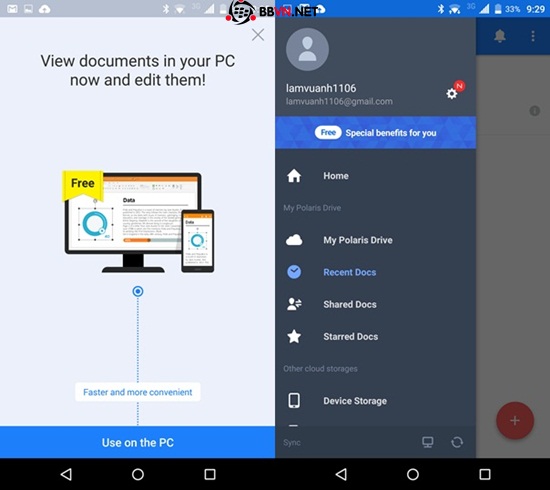Tap Home circle button on right screen
The width and height of the screenshot is (550, 490).
(413, 474)
